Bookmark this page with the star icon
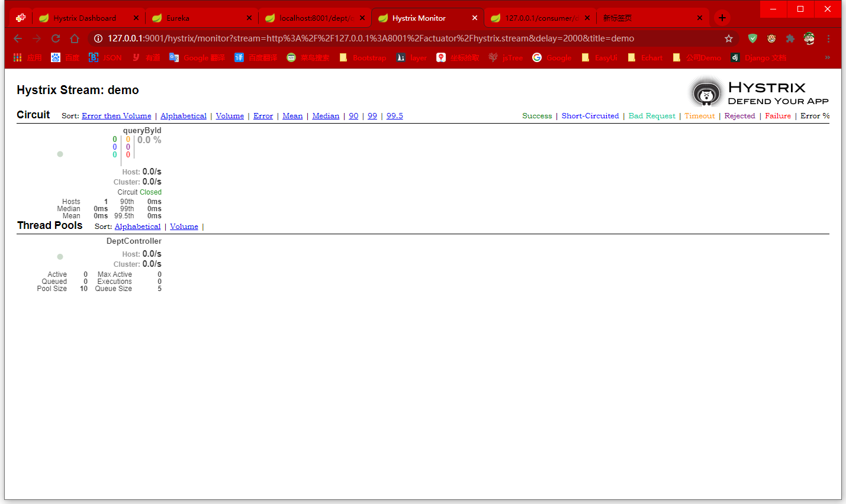The height and width of the screenshot is (504, 846). click(x=729, y=38)
